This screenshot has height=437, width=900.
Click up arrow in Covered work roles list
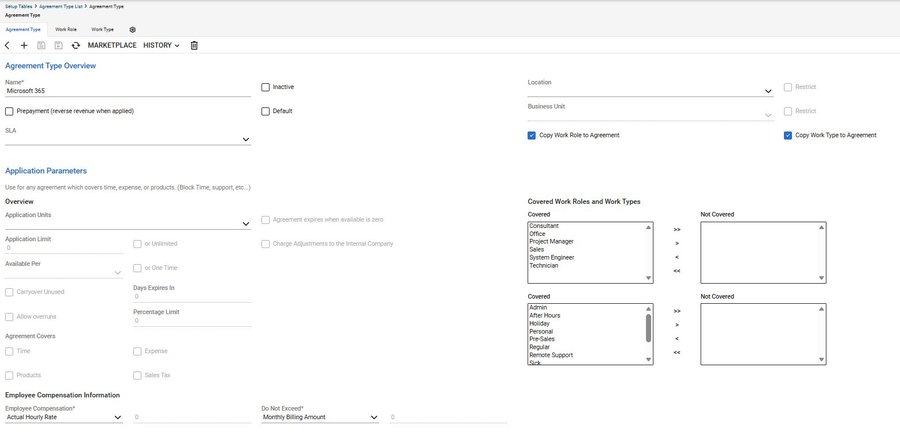(x=649, y=227)
